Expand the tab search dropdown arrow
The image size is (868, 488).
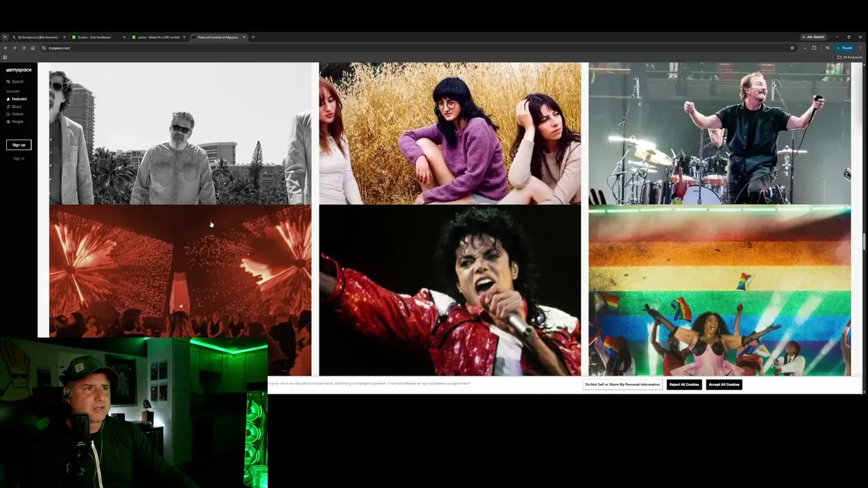coord(5,37)
